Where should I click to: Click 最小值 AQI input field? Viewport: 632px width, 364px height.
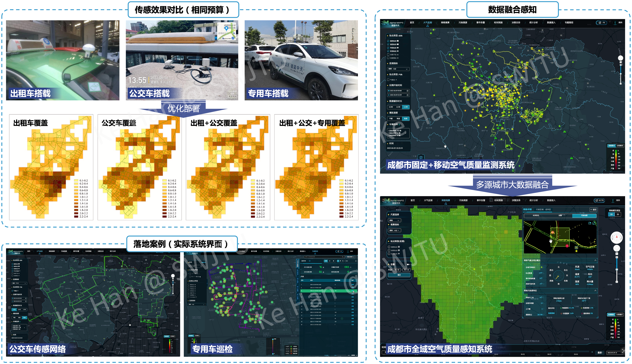pos(397,270)
